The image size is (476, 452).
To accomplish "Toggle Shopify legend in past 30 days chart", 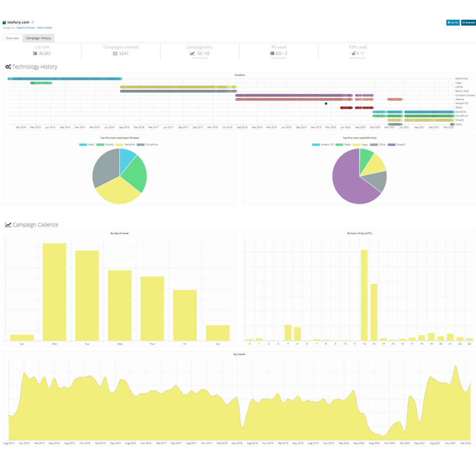I will 105,145.
